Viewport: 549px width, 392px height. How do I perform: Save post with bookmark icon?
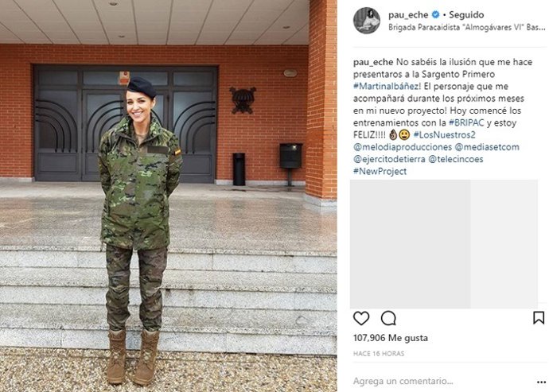tap(539, 318)
